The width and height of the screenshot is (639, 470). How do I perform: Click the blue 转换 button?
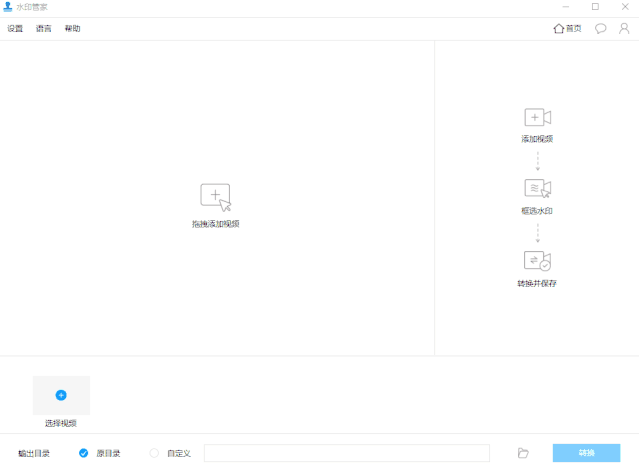click(x=586, y=453)
